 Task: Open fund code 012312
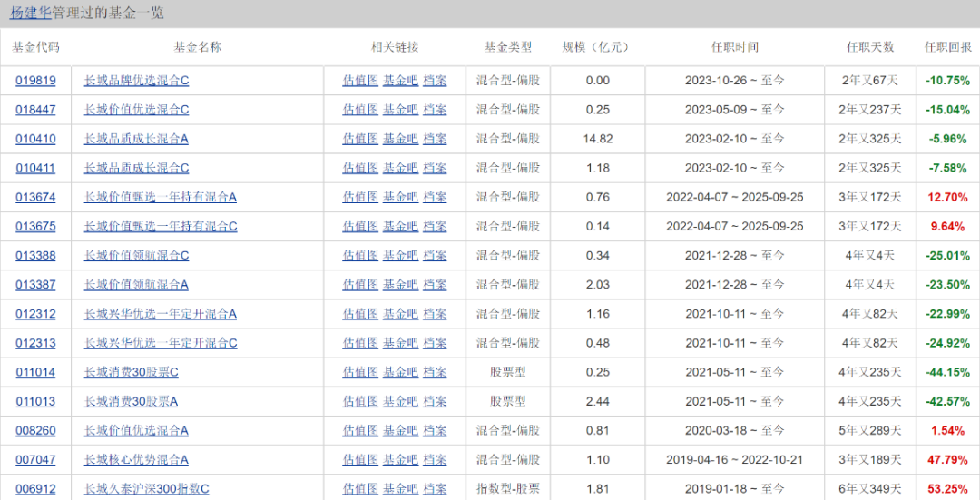[x=35, y=314]
